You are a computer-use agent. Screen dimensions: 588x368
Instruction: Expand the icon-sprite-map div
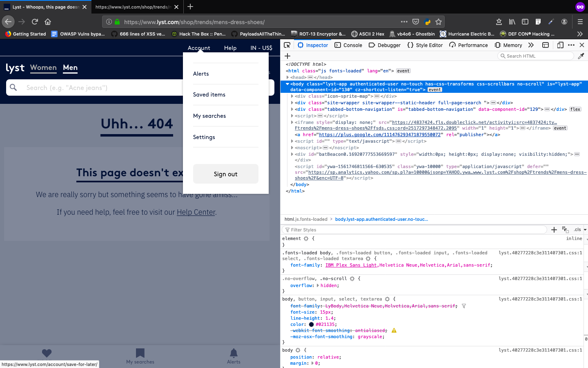coord(292,96)
